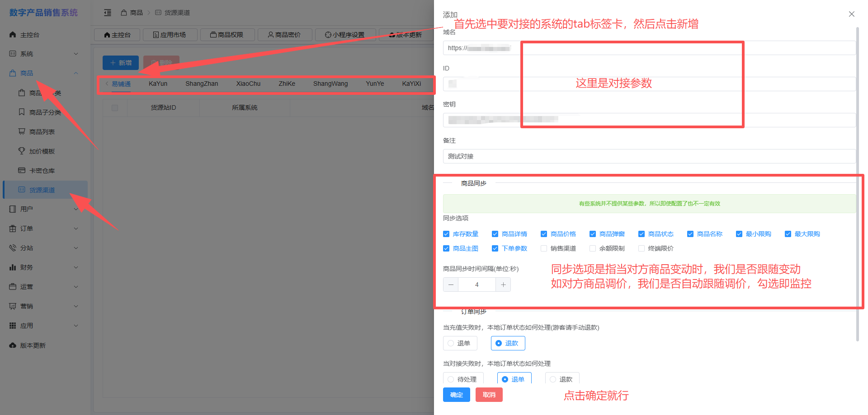868x415 pixels.
Task: Click the 版本更新 cloud icon in the sidebar
Action: click(13, 345)
